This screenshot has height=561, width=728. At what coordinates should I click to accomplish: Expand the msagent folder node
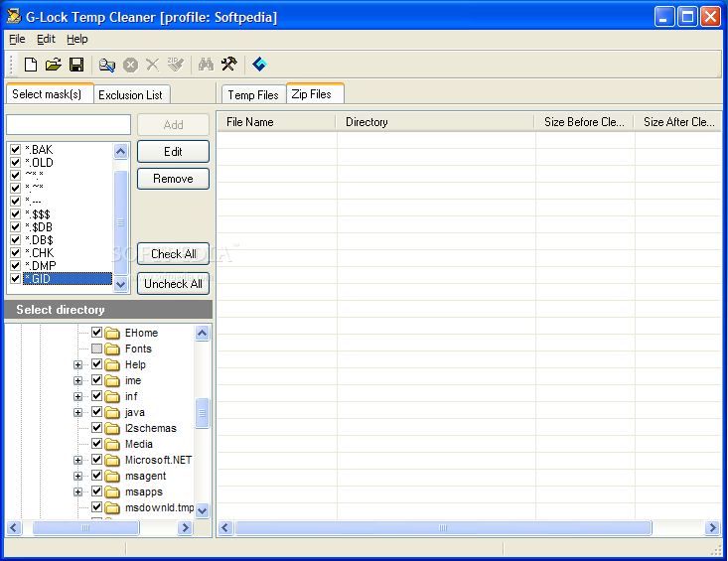77,476
